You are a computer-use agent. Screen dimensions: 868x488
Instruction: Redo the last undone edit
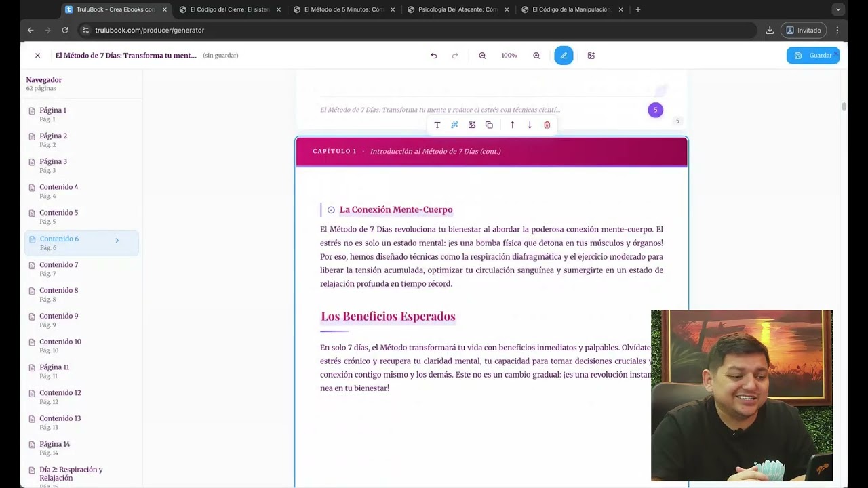click(x=455, y=56)
